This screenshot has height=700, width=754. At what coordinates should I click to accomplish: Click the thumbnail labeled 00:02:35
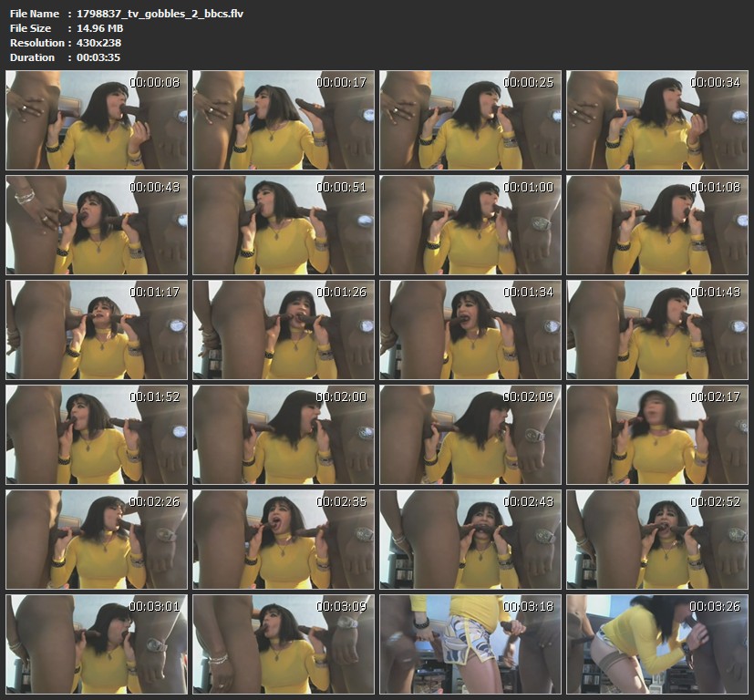284,540
